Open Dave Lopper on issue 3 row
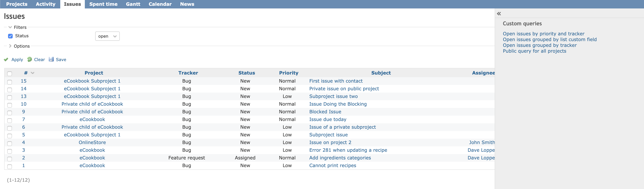Image resolution: width=644 pixels, height=189 pixels. 481,150
